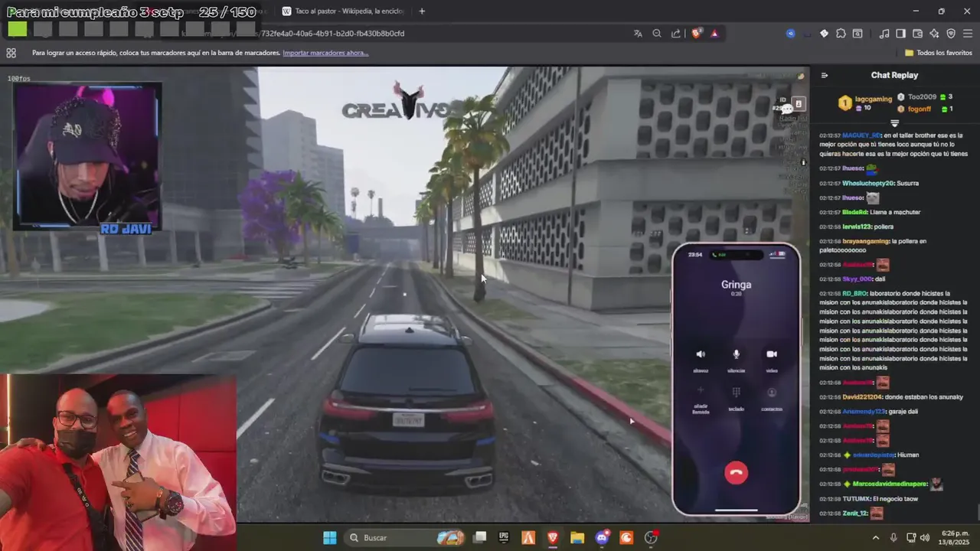The width and height of the screenshot is (980, 551).
Task: Open Todos los favoritos bookmarks folder
Action: (x=939, y=53)
